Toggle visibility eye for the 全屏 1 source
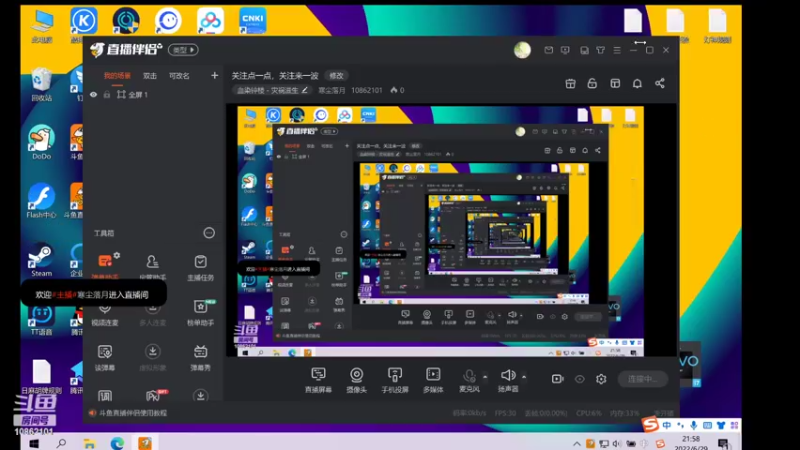 [93, 94]
